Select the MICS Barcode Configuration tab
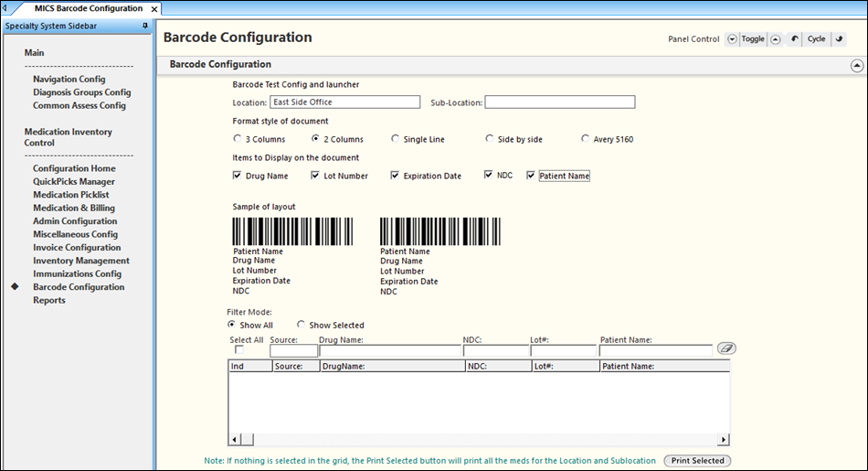This screenshot has height=471, width=868. (x=89, y=8)
